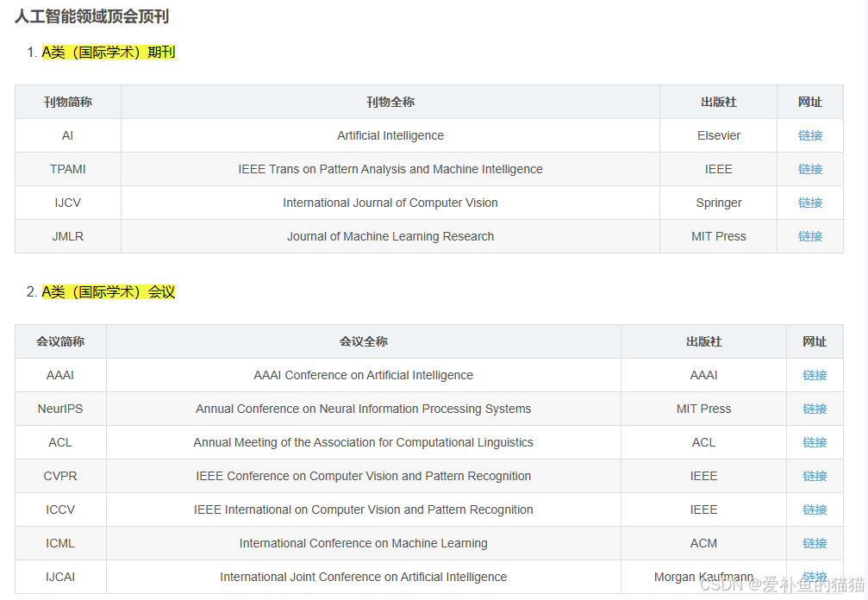Click IEEE Trans on Pattern Analysis cell
Screen dimensions: 868x600
(x=390, y=169)
